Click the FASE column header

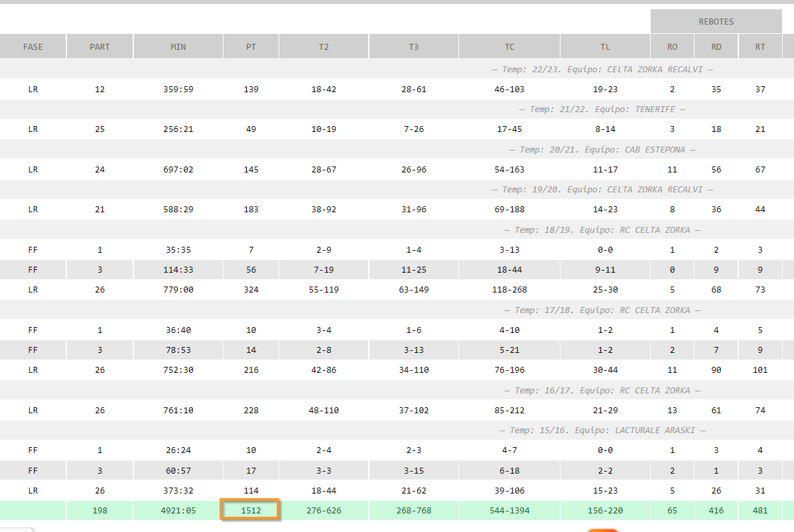(33, 46)
